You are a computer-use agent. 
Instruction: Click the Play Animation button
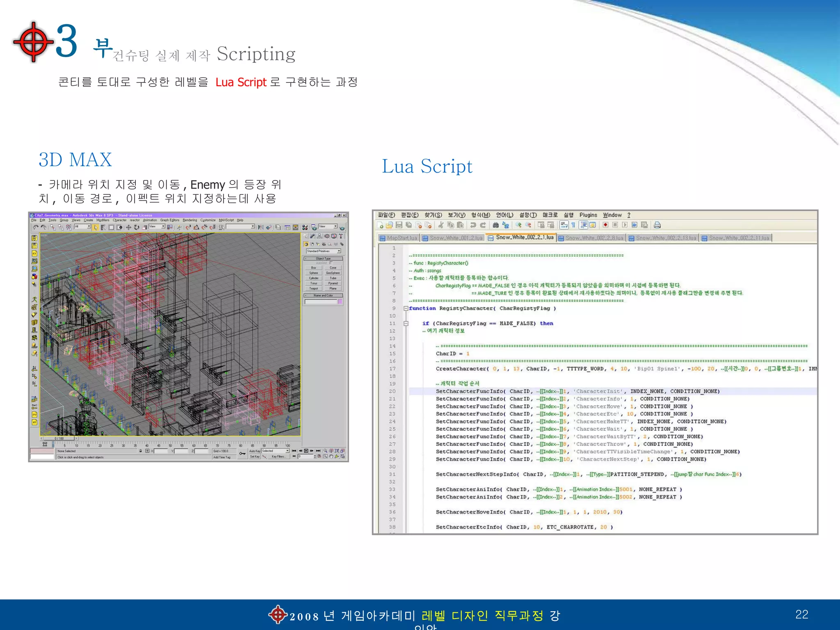tap(306, 451)
